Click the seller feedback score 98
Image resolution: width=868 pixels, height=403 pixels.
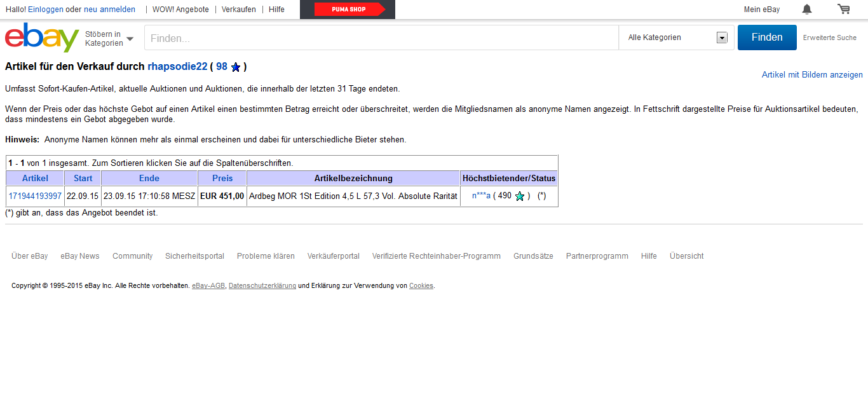222,67
